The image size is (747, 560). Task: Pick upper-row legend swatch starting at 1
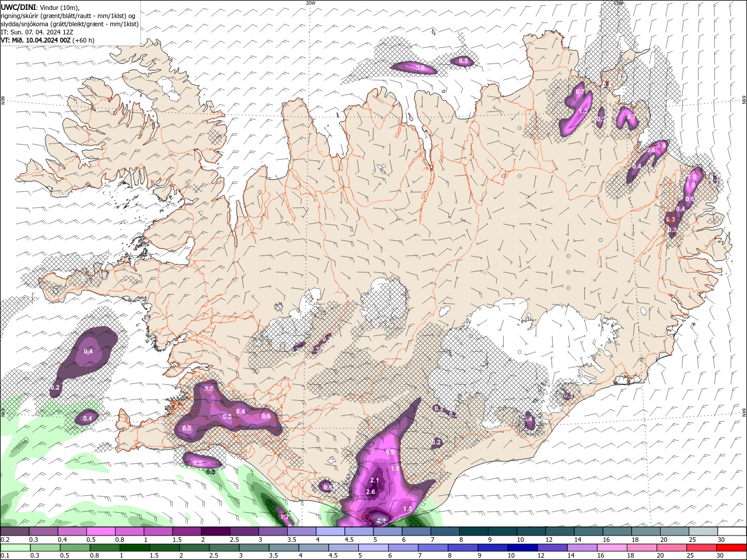159,531
